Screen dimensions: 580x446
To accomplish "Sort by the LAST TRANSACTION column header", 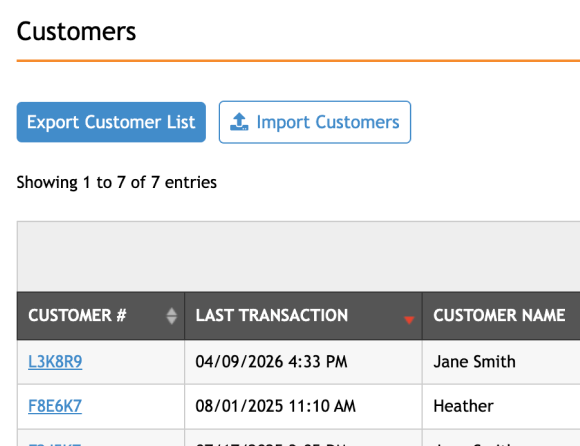I will click(303, 316).
